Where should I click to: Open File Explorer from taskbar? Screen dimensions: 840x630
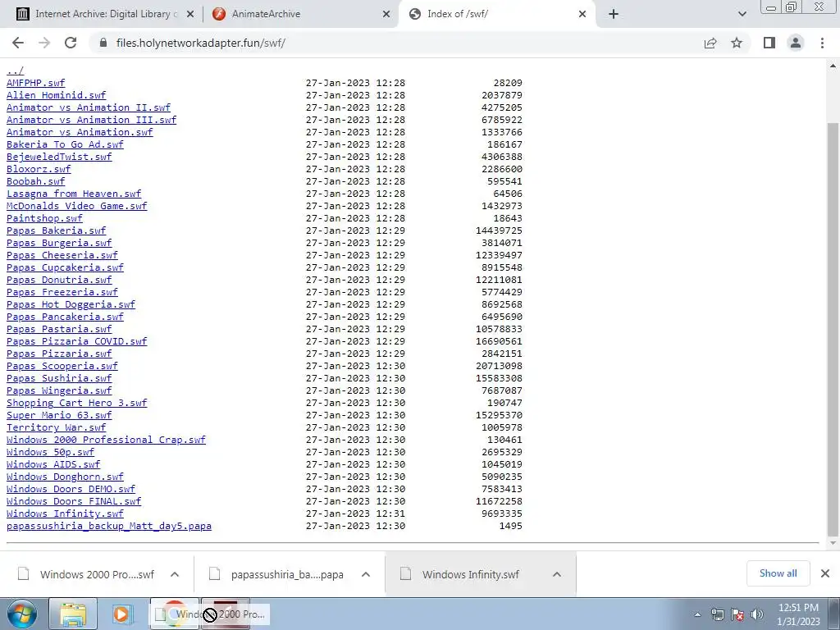(73, 614)
